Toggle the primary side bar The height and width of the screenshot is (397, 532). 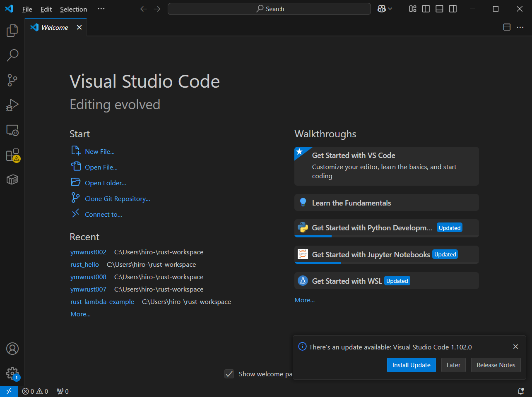tap(426, 9)
